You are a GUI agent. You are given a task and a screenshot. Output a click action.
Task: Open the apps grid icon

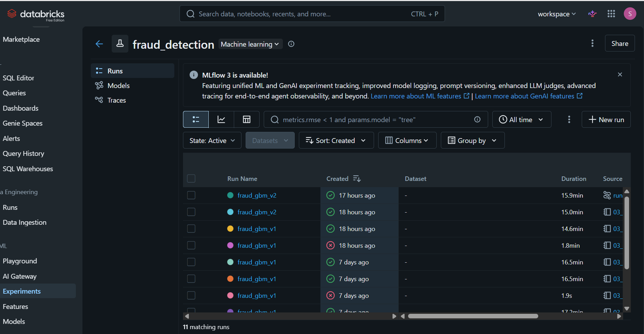(611, 14)
